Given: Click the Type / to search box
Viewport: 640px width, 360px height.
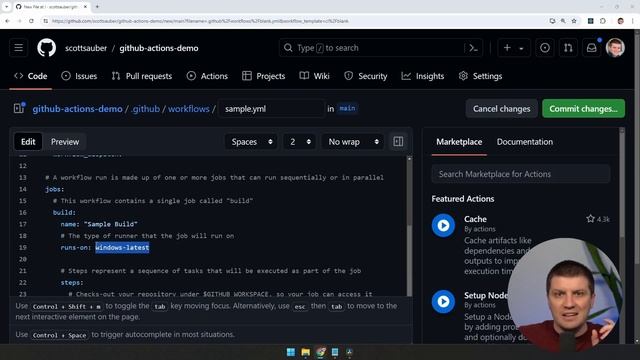Looking at the screenshot, I should pos(381,48).
